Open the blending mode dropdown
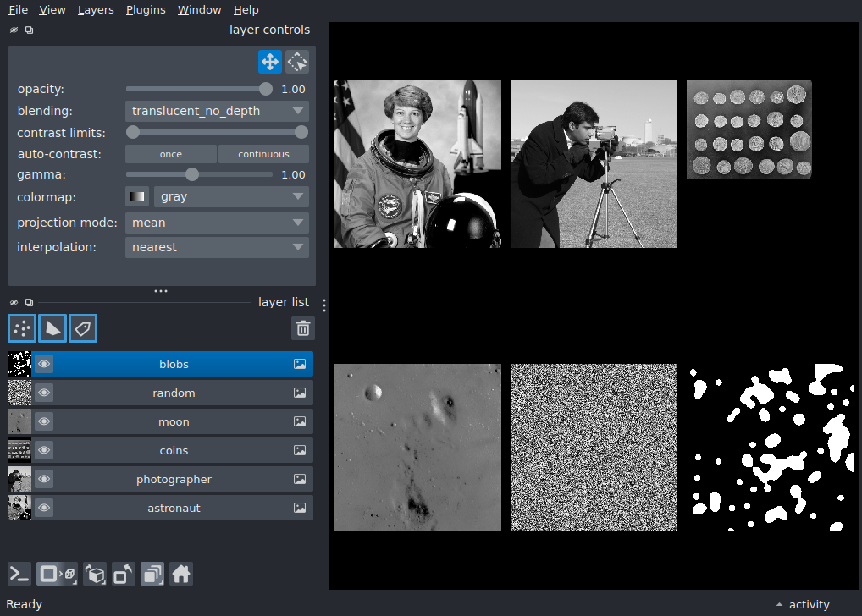Image resolution: width=862 pixels, height=616 pixels. point(217,111)
